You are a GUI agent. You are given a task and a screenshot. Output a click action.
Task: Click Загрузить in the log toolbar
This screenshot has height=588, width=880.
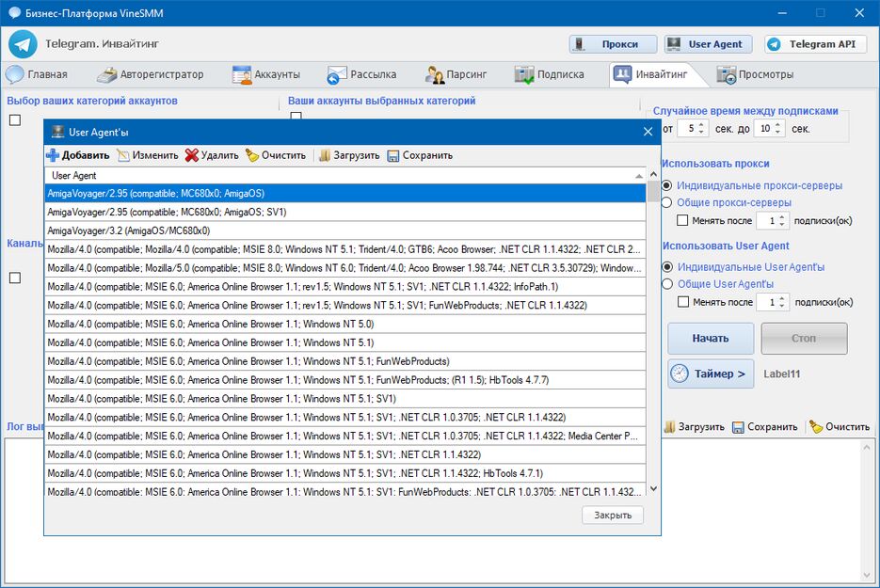pos(695,426)
